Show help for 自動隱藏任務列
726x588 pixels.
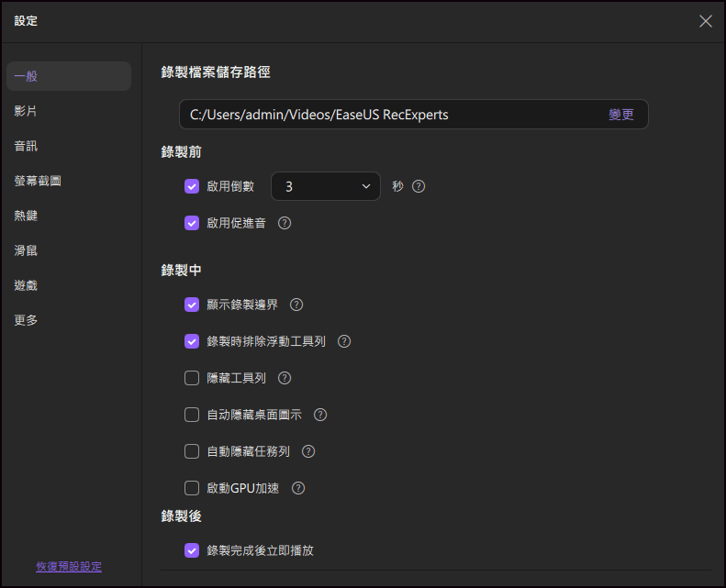coord(308,451)
